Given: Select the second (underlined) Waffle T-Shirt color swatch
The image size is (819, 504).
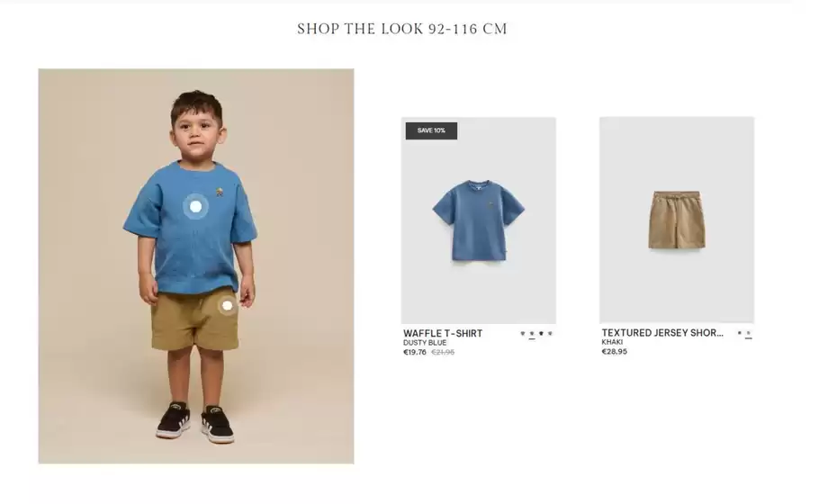Looking at the screenshot, I should (532, 333).
